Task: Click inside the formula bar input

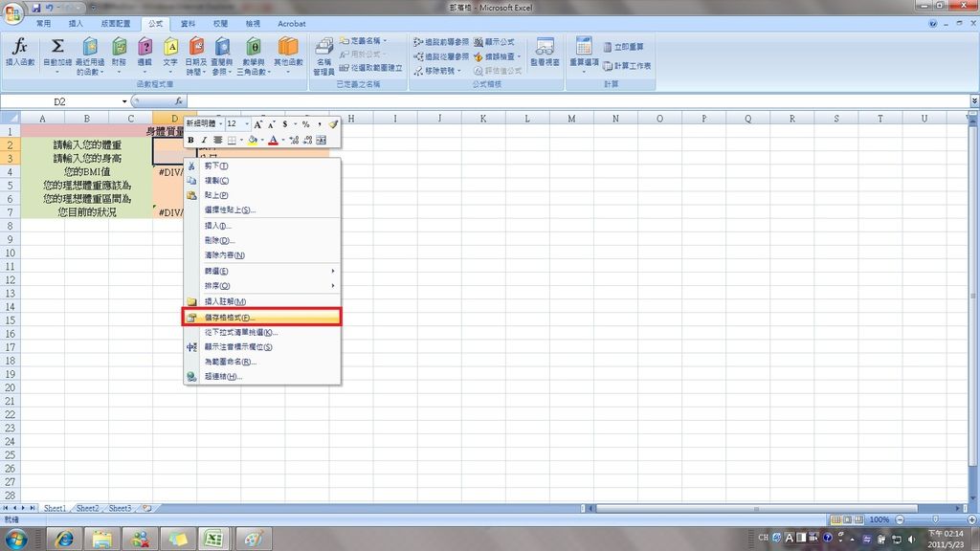Action: (578, 101)
